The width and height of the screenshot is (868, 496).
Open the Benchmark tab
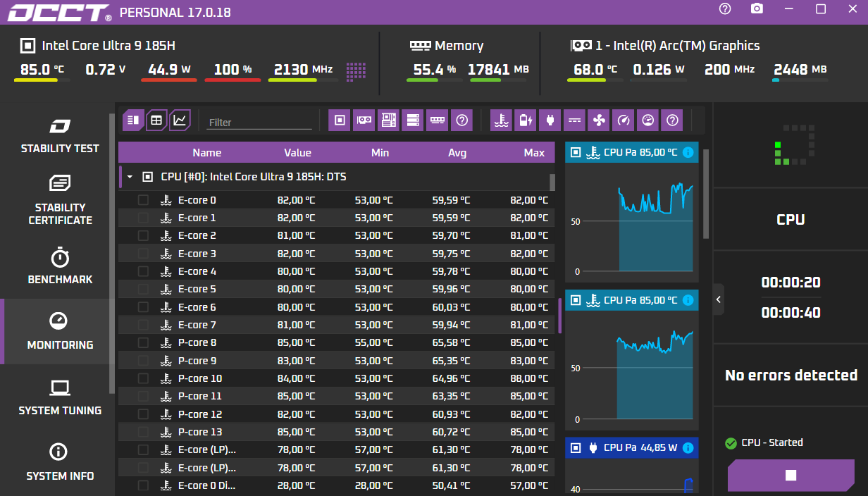(60, 266)
